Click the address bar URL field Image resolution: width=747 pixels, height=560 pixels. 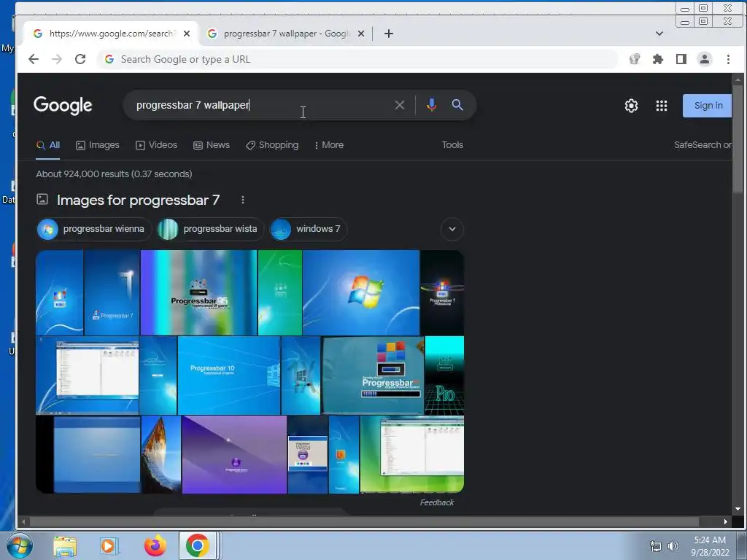click(x=357, y=59)
